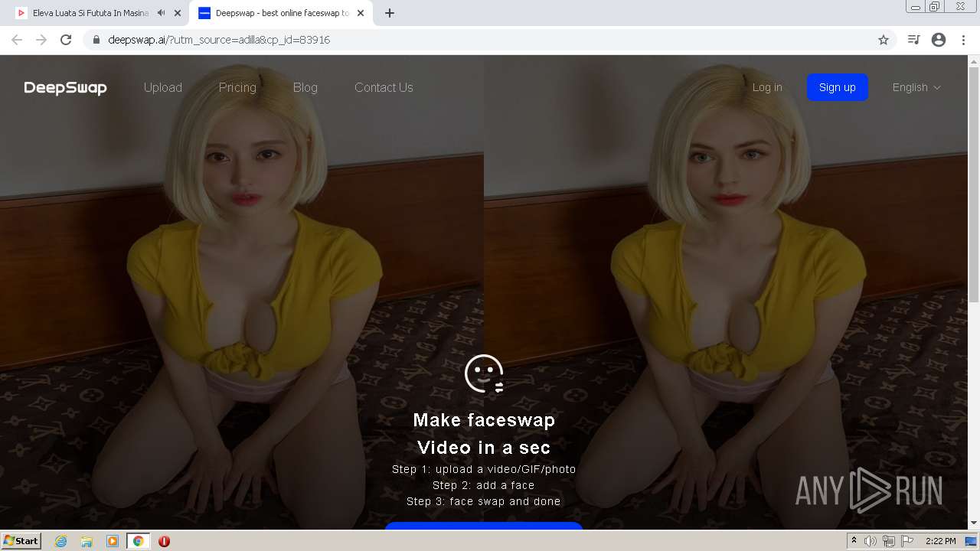Click the Step 3 face swap text
Image resolution: width=980 pixels, height=551 pixels.
[x=484, y=501]
